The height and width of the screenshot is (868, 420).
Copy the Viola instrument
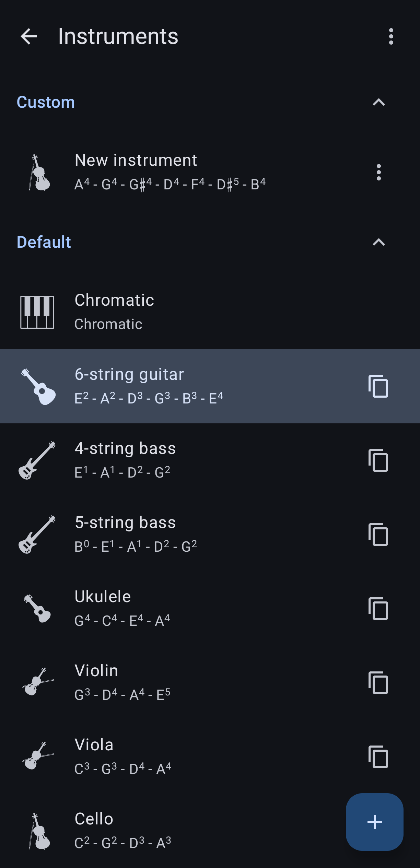point(378,757)
